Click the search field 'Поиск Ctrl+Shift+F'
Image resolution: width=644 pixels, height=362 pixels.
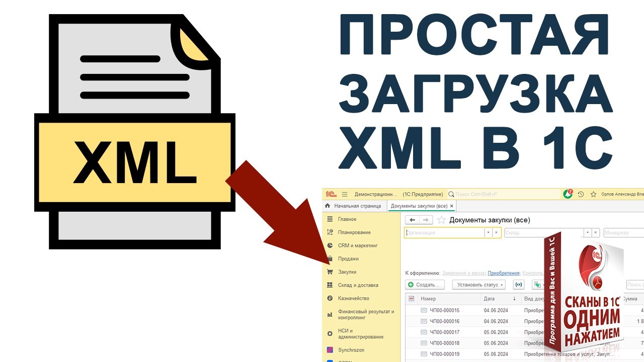click(x=503, y=194)
